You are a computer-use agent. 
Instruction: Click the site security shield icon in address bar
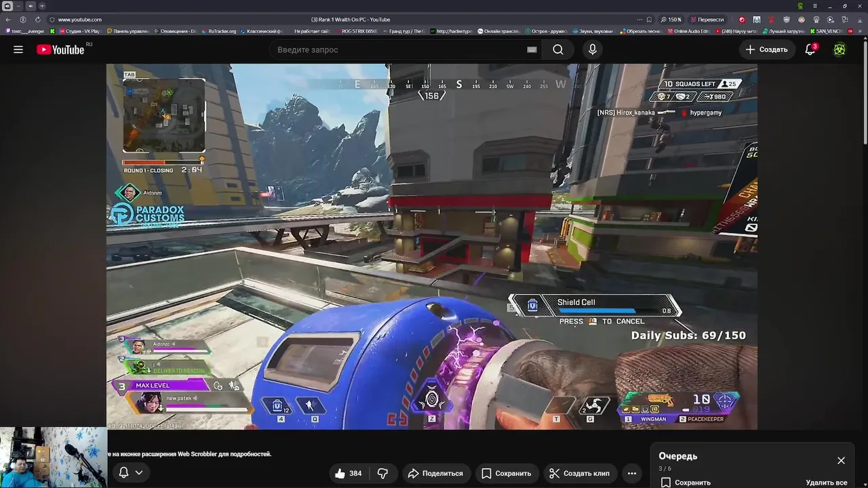coord(52,20)
